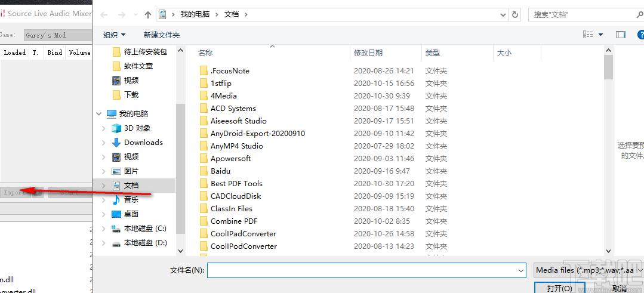Change view layout icon
Screen dimensions: 644x293
click(x=588, y=35)
